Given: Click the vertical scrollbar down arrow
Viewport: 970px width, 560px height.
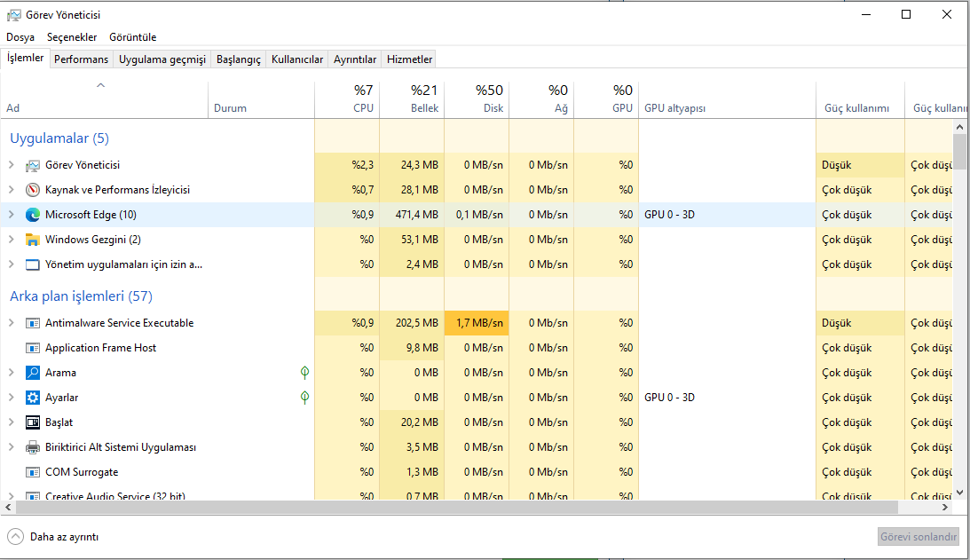Looking at the screenshot, I should 960,492.
